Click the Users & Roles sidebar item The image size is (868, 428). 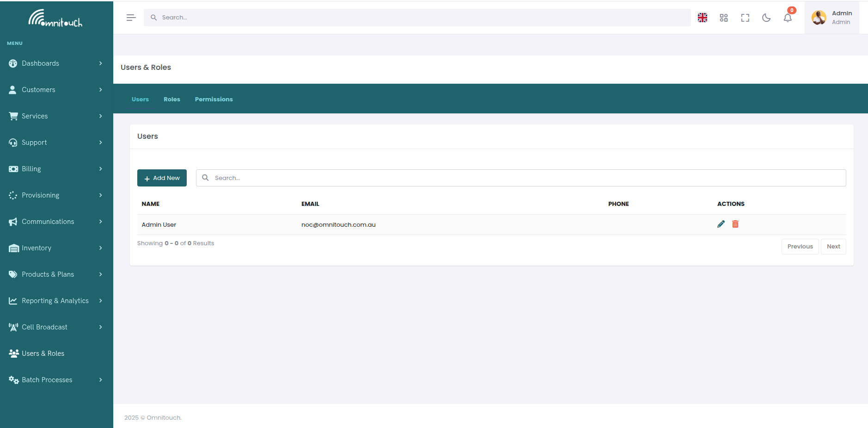pos(43,353)
